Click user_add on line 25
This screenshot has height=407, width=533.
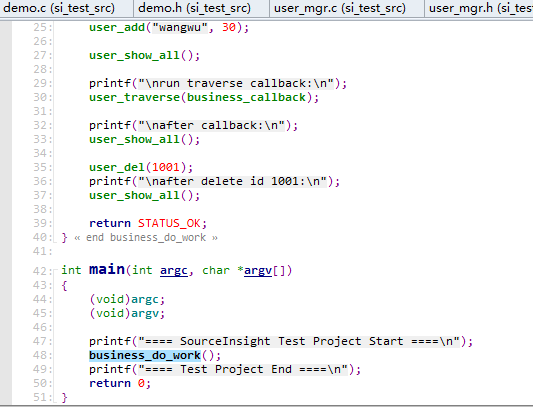[x=117, y=28]
